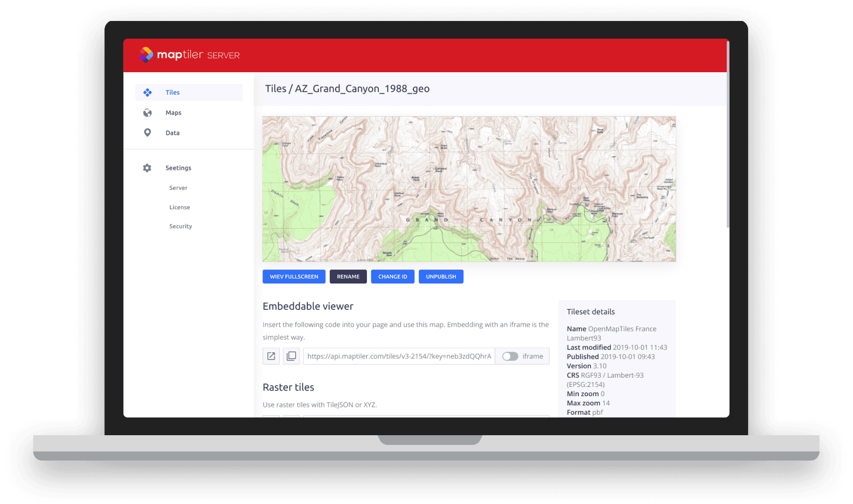853x504 pixels.
Task: Select the Tiles icon in the sidebar
Action: click(147, 92)
